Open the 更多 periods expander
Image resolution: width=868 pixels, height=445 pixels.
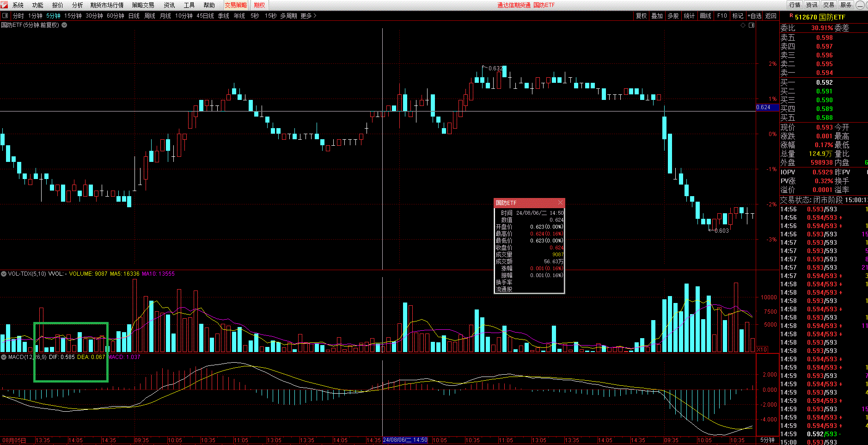point(308,16)
